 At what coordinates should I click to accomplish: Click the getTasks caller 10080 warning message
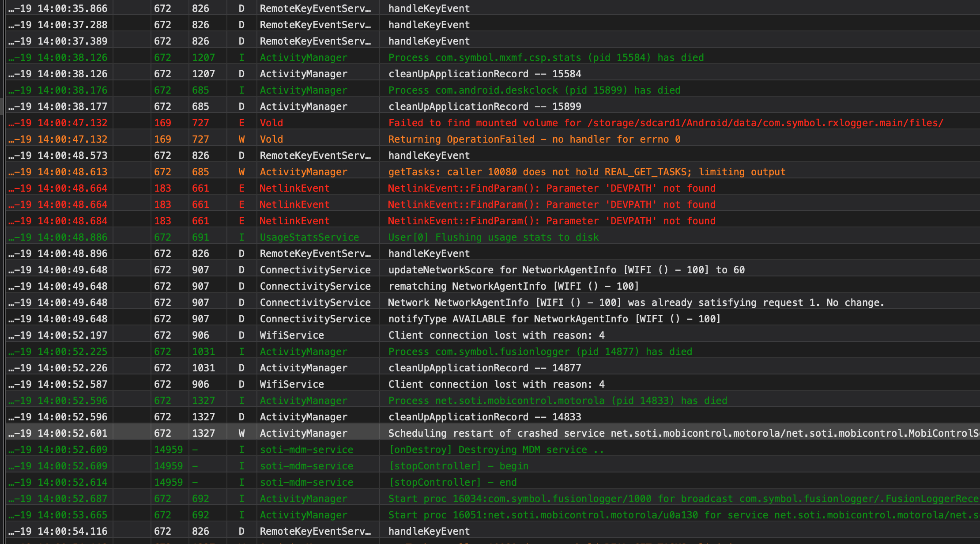coord(587,172)
